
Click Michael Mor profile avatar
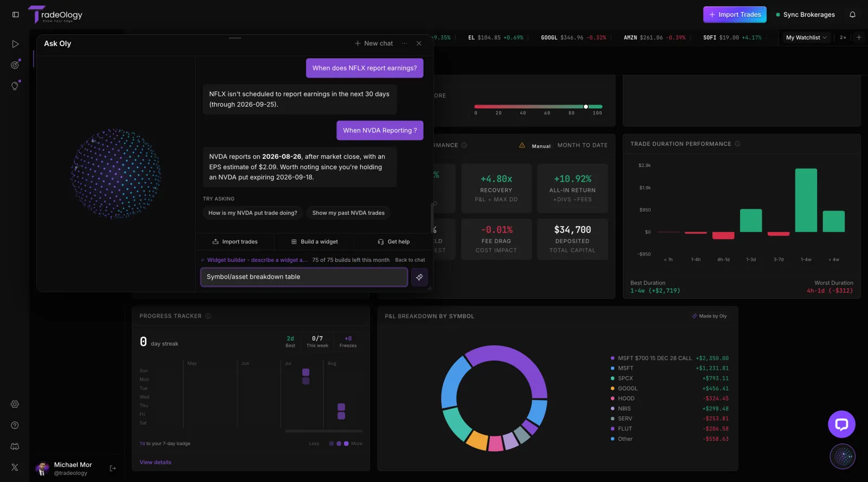coord(42,468)
